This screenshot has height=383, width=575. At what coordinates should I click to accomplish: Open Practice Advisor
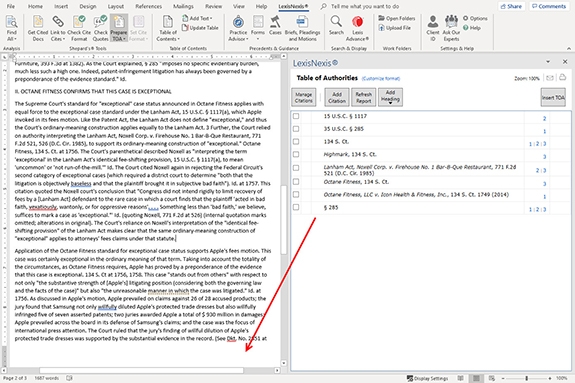coord(238,28)
